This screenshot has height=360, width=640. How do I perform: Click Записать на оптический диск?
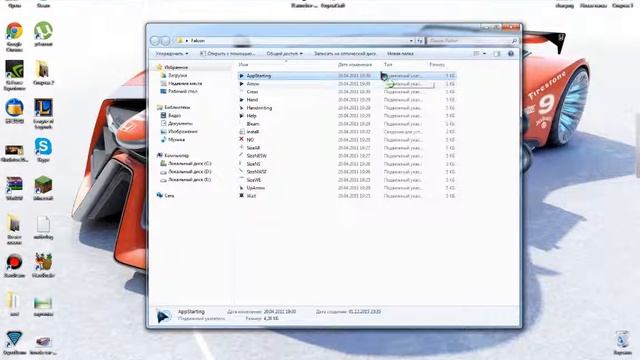pyautogui.click(x=344, y=53)
